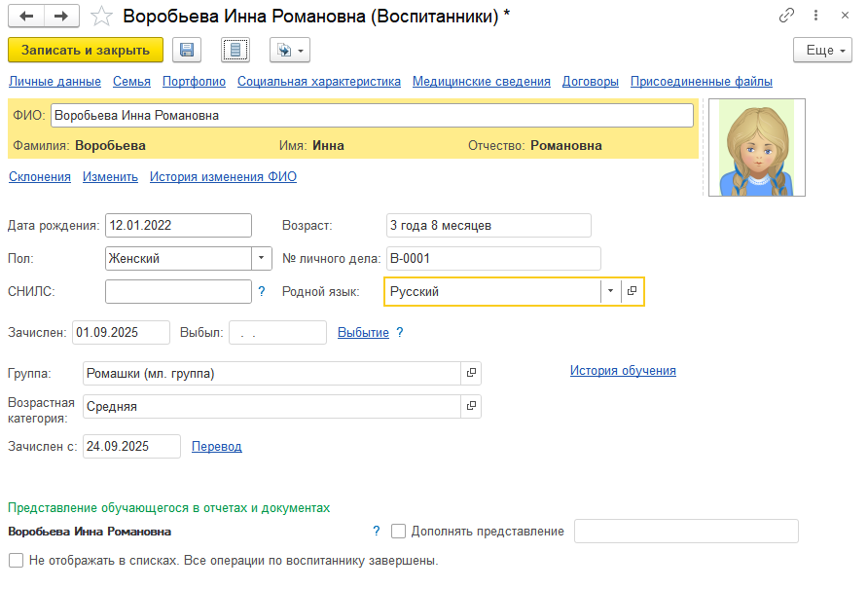The width and height of the screenshot is (868, 589).
Task: Click the document list icon in toolbar
Action: coord(235,50)
